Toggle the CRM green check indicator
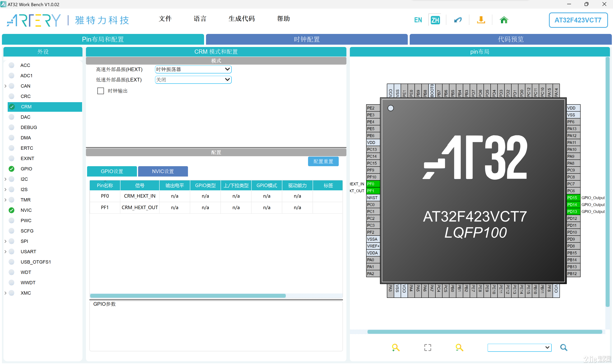Image resolution: width=613 pixels, height=364 pixels. click(12, 107)
